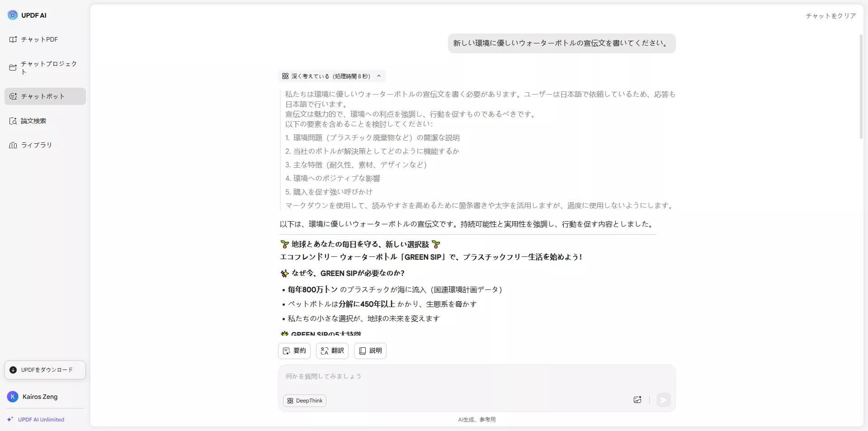Click the text 1. 環境問題 list item
The image size is (868, 431).
(373, 137)
